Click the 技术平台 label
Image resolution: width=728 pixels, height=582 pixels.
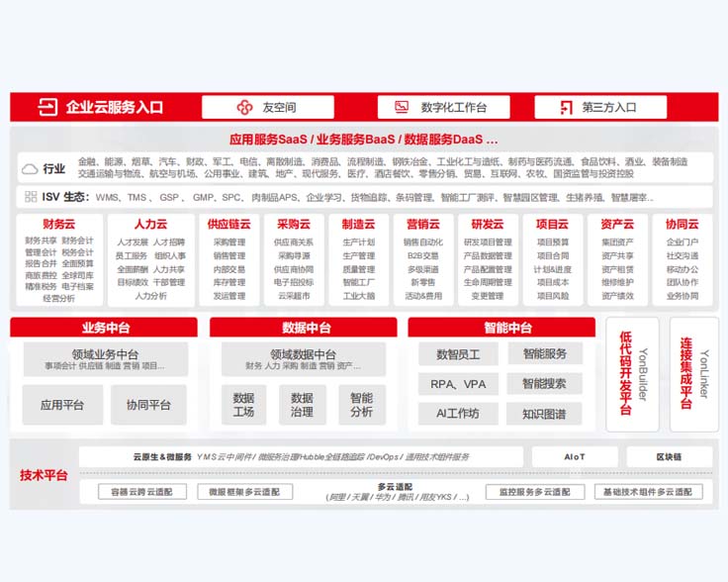[44, 475]
